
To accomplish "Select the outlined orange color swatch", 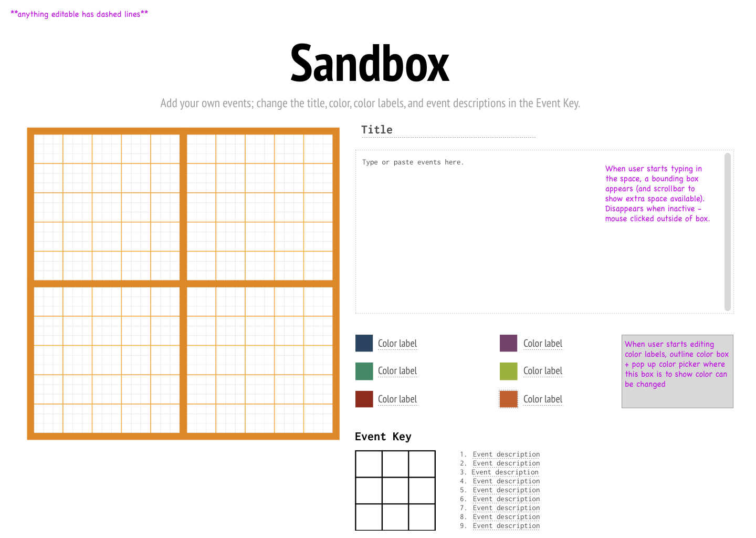I will point(508,399).
